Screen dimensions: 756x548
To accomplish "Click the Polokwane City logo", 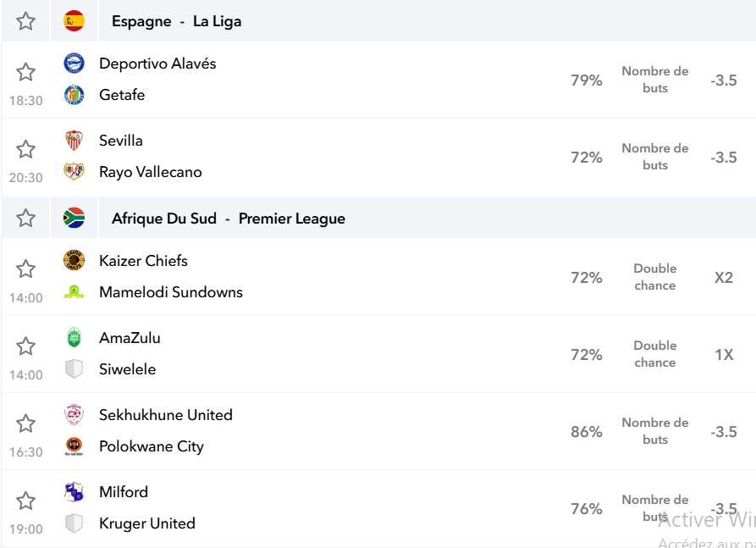I will tap(74, 446).
